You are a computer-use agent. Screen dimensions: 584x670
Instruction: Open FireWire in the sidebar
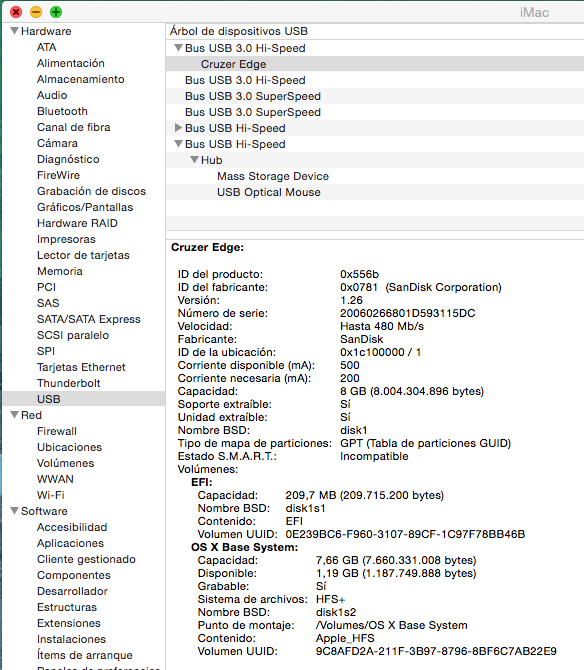pos(58,175)
